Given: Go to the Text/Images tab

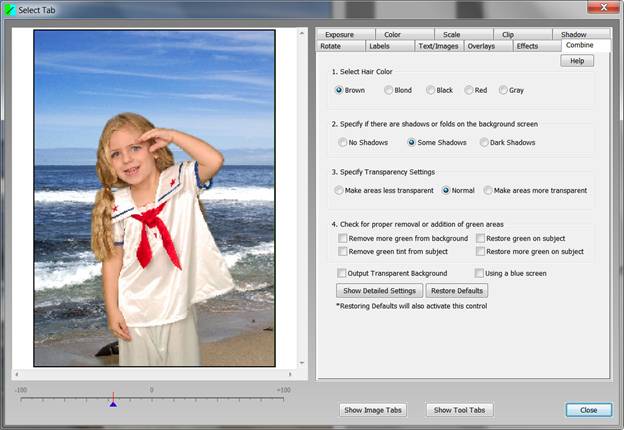Looking at the screenshot, I should click(x=439, y=46).
